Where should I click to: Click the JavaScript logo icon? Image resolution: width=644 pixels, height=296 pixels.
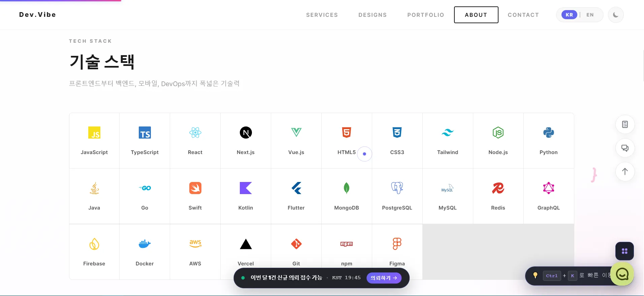pos(94,133)
